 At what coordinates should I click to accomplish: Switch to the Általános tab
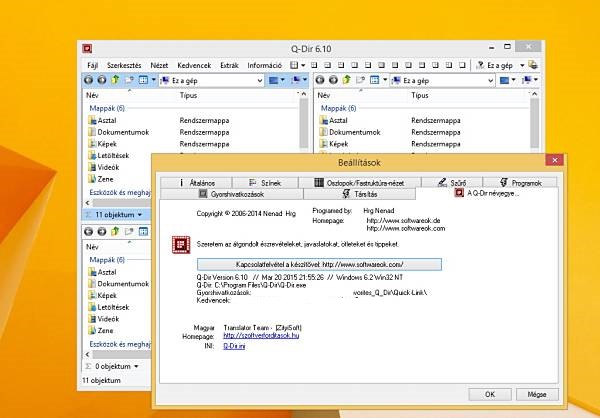(x=196, y=183)
